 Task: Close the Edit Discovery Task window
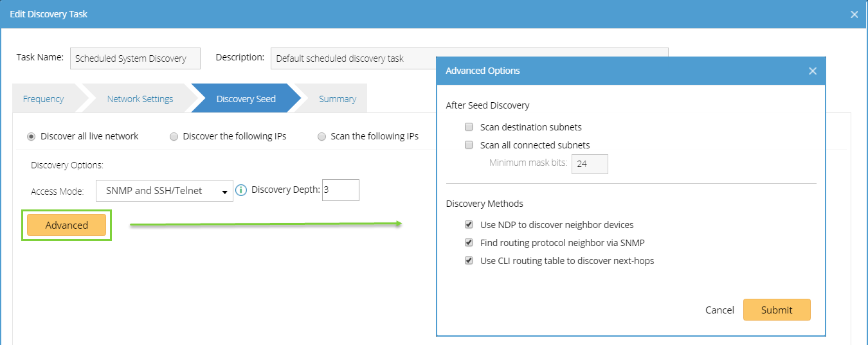(x=854, y=14)
